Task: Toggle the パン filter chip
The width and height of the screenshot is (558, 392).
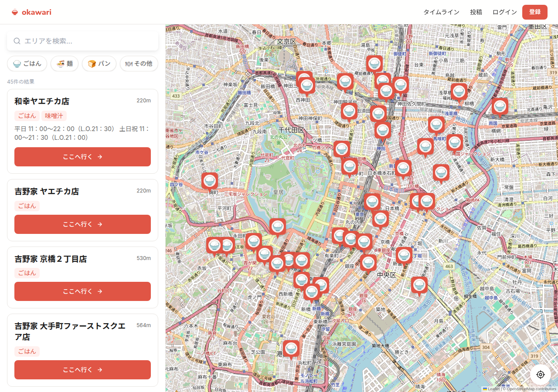Action: (99, 64)
